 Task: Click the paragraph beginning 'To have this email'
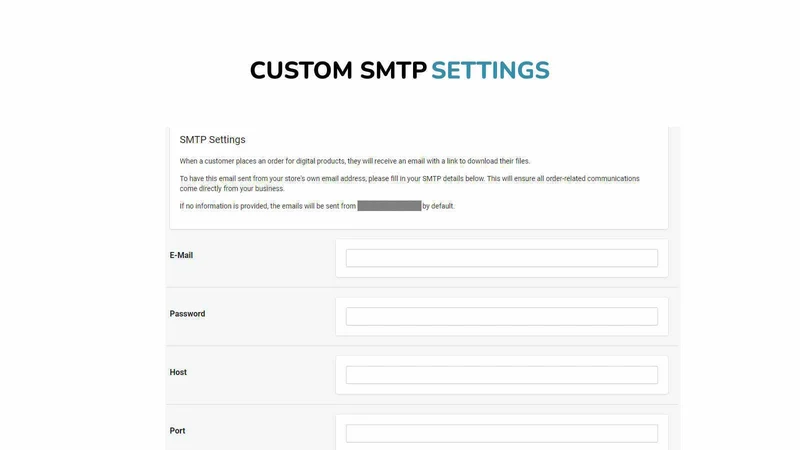(409, 183)
